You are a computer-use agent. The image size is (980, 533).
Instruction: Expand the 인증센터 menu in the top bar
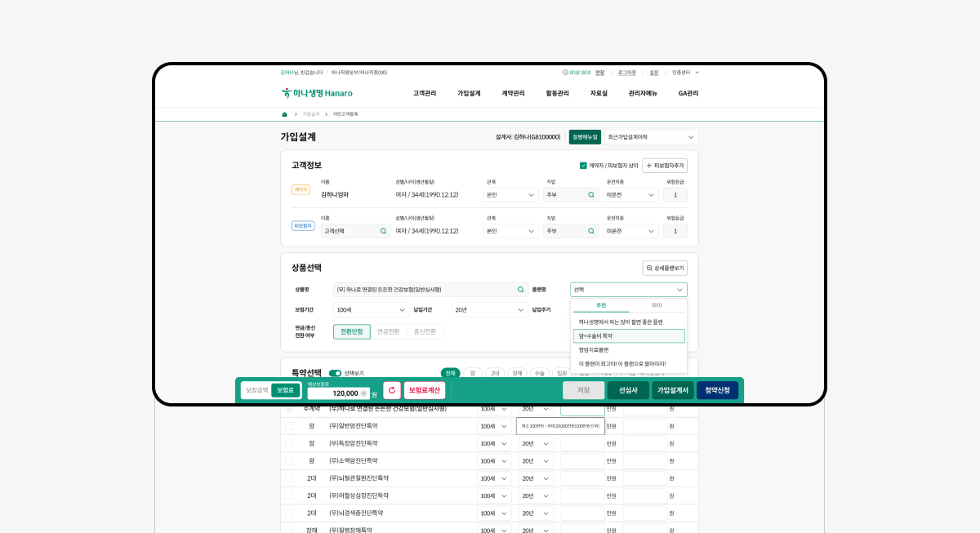(x=686, y=73)
